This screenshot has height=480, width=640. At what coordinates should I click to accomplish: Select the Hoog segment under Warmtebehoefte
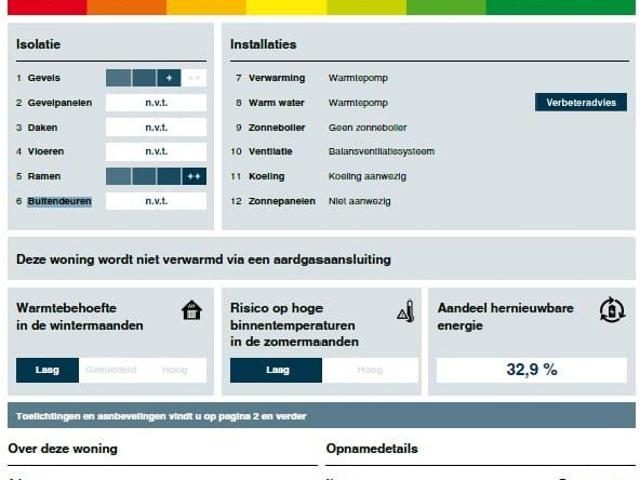tap(175, 370)
